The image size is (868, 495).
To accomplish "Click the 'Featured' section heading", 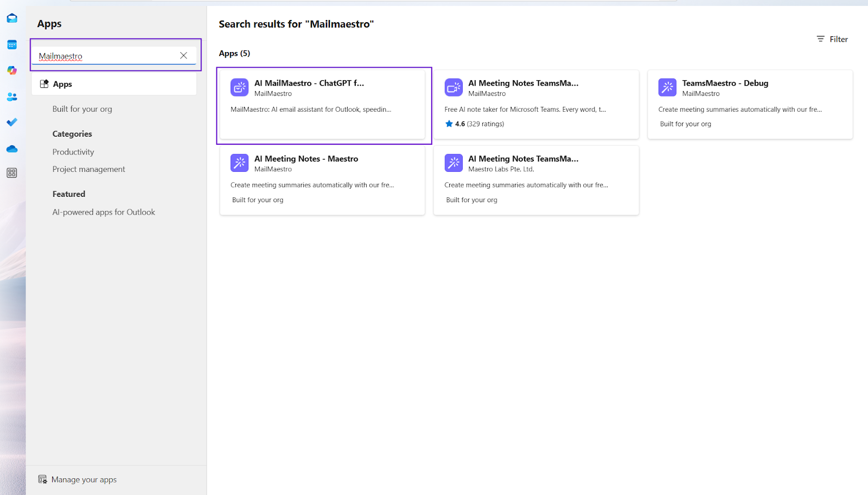I will pyautogui.click(x=69, y=194).
